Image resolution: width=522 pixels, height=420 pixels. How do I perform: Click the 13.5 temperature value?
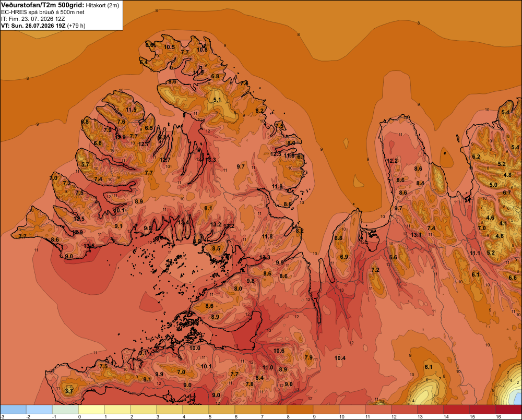[x=89, y=246]
